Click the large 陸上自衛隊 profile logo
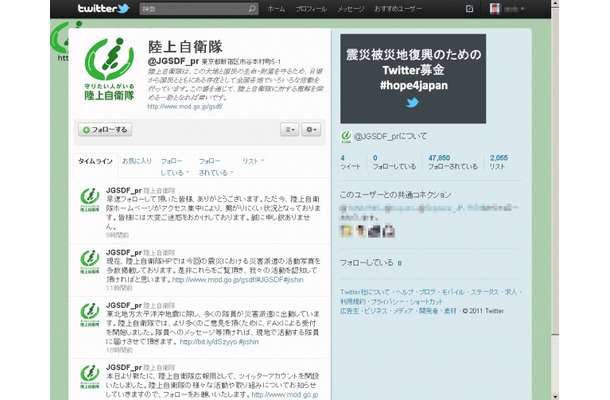 click(109, 69)
